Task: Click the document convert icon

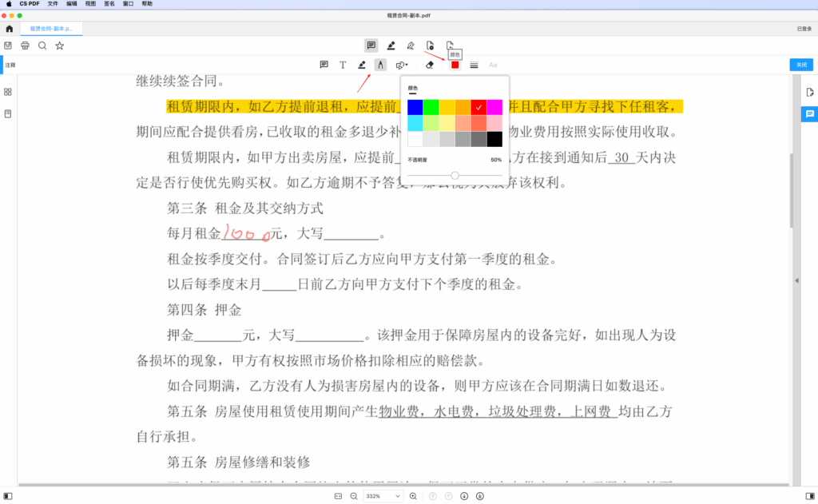Action: [x=450, y=45]
